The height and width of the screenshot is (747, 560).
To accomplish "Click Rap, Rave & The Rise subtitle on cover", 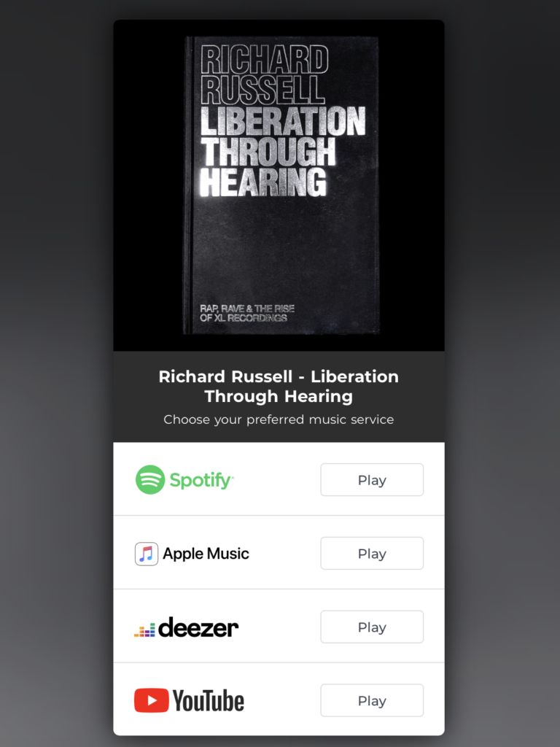I will [247, 313].
